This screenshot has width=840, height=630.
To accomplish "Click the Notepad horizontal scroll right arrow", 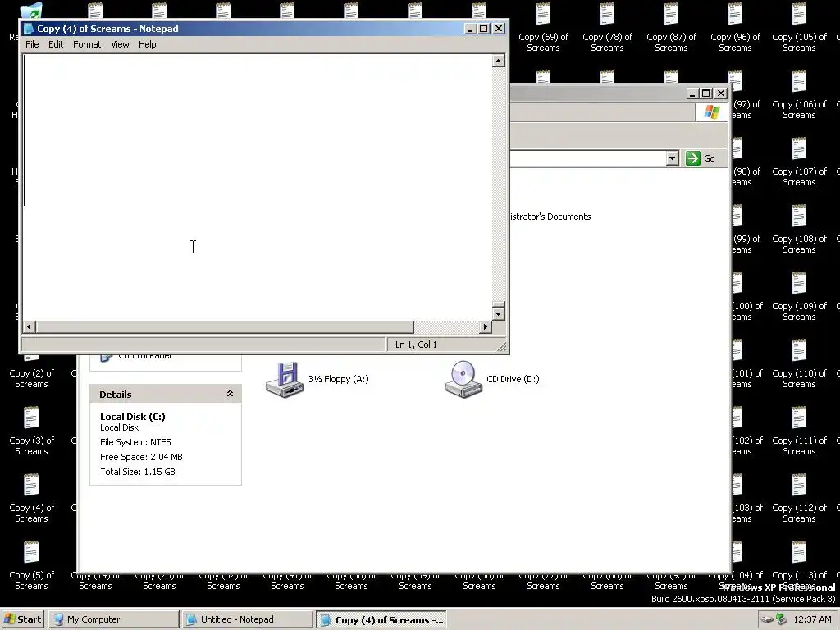I will (486, 326).
